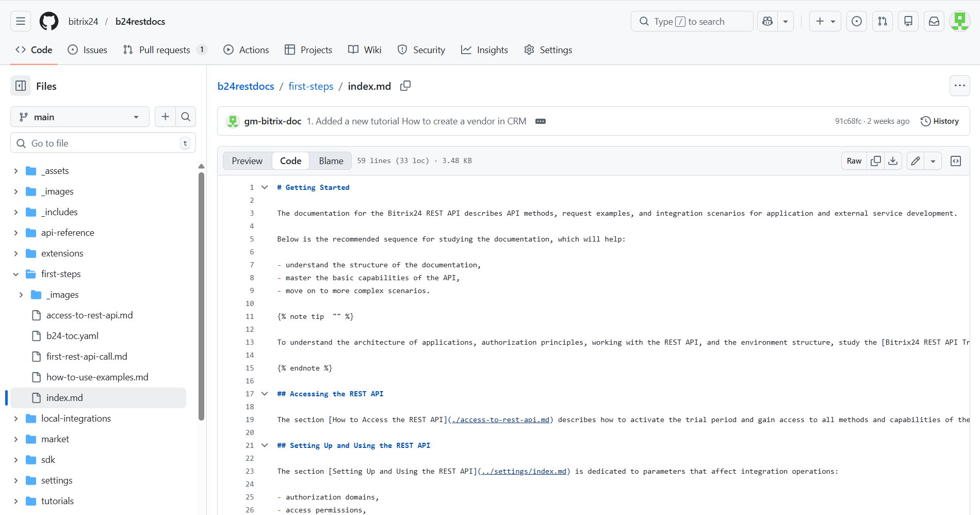This screenshot has height=515, width=980.
Task: Switch to the Preview tab
Action: pos(247,160)
